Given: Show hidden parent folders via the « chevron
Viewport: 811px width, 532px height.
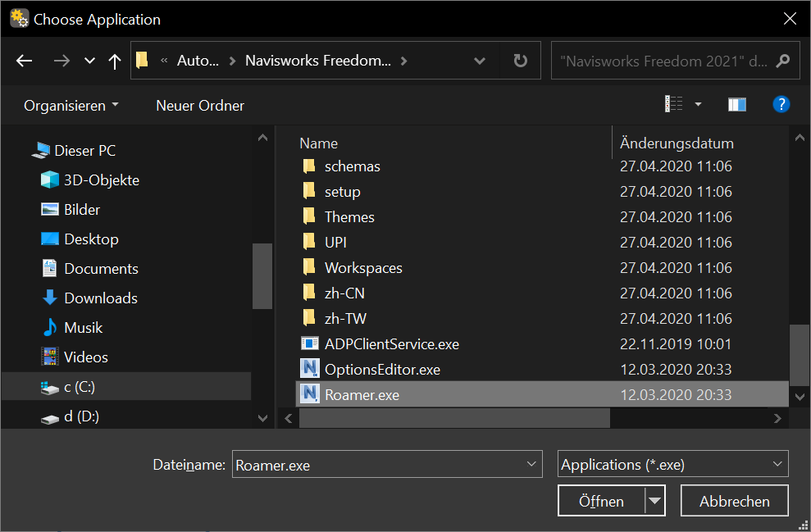Looking at the screenshot, I should [x=164, y=61].
